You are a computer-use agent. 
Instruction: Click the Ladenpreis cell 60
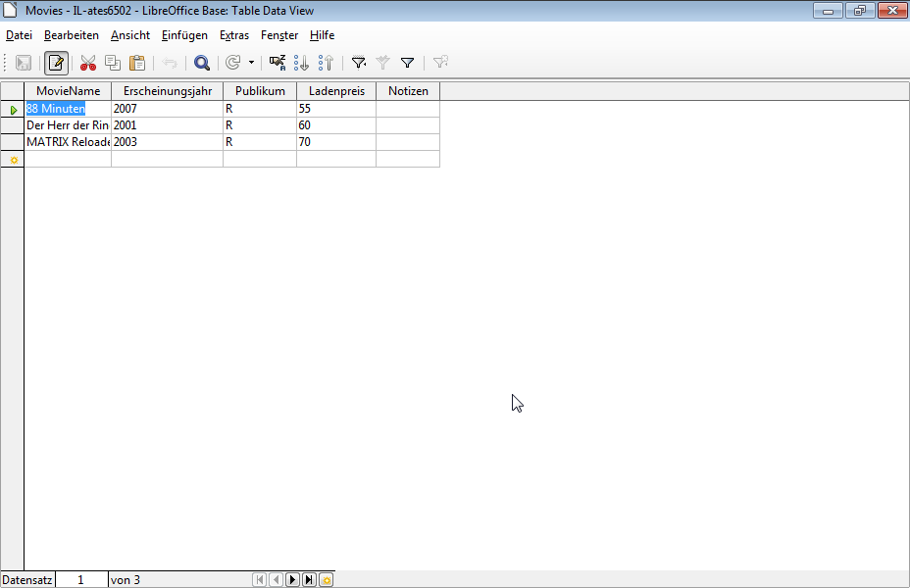click(x=336, y=125)
